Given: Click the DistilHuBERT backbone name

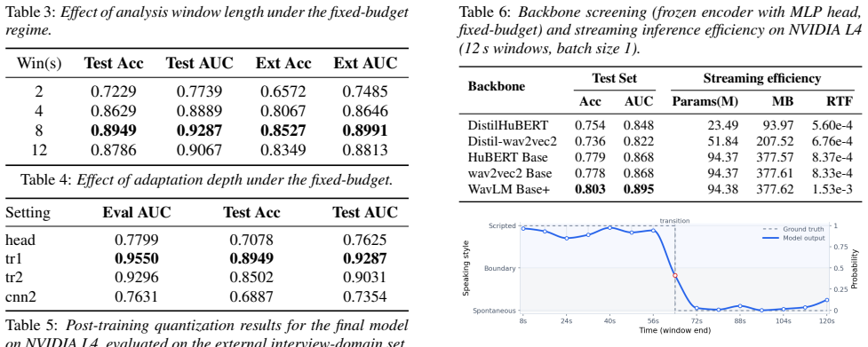Looking at the screenshot, I should point(502,125).
